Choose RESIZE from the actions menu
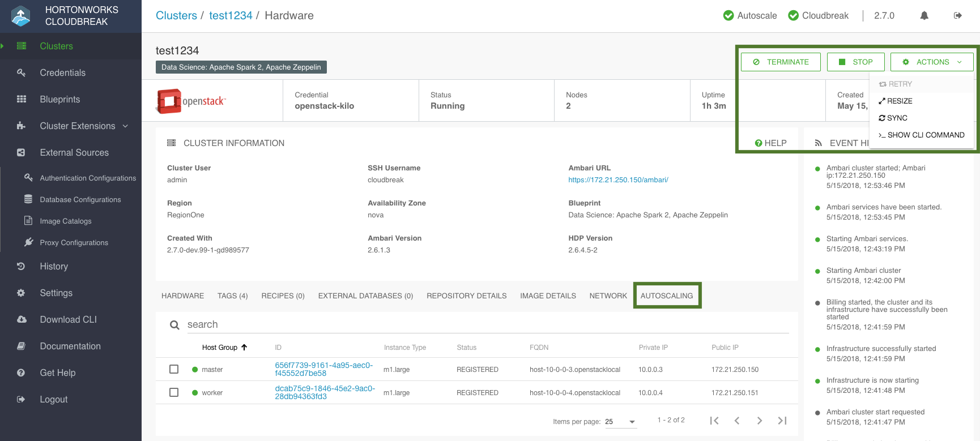980x441 pixels. coord(899,101)
